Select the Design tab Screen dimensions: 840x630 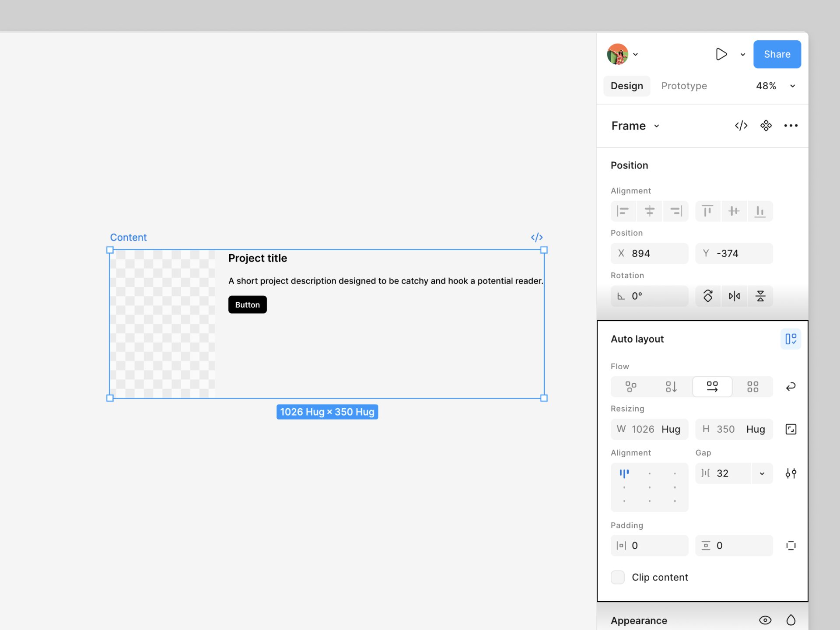(x=626, y=86)
